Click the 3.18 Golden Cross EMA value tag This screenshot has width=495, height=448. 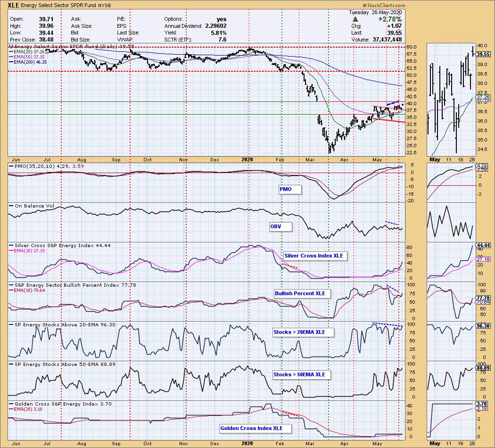pos(482,408)
